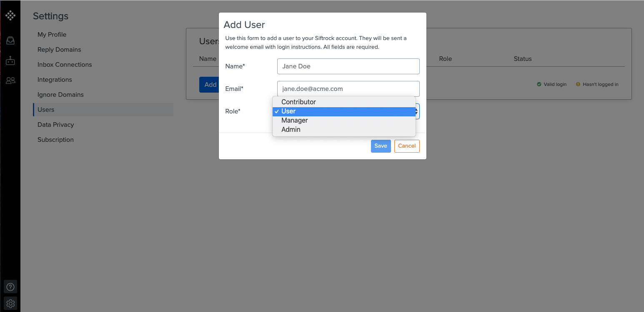The width and height of the screenshot is (644, 312).
Task: Open the robot automation icon
Action: 10,61
